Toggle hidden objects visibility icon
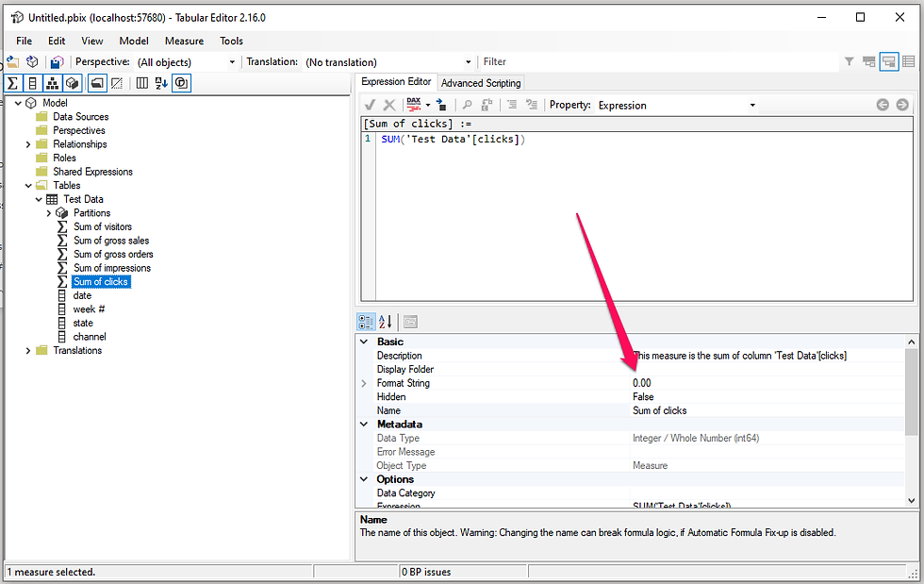This screenshot has width=924, height=584. [117, 83]
